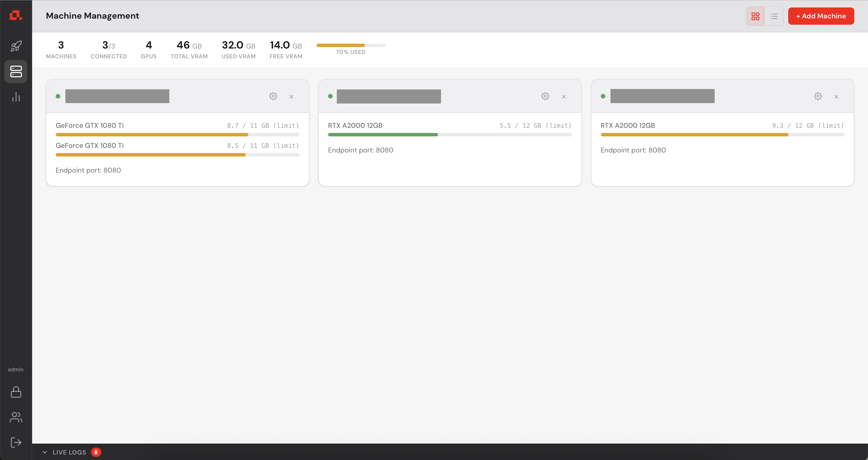868x460 pixels.
Task: Open the Live Logs panel label
Action: tap(69, 452)
